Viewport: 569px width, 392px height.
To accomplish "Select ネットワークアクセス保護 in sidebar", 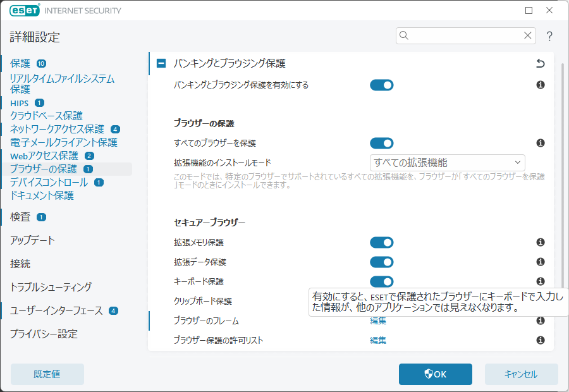I will (x=57, y=129).
